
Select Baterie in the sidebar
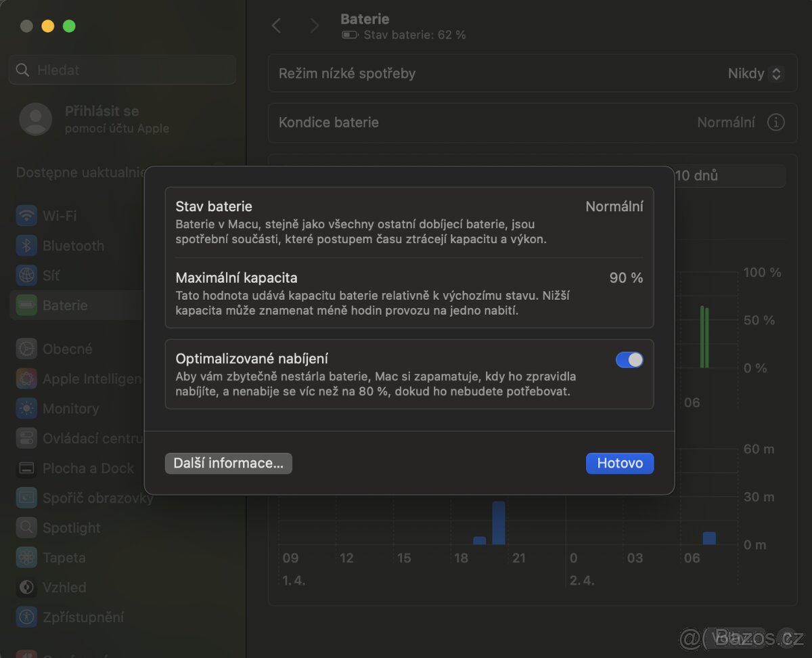pos(65,305)
